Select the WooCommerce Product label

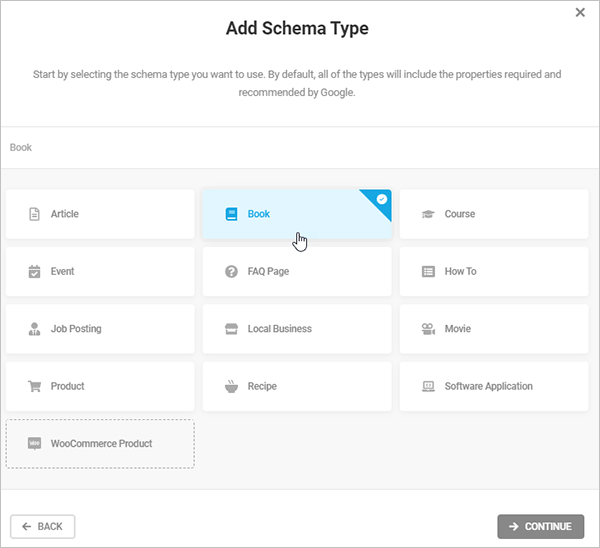(101, 444)
